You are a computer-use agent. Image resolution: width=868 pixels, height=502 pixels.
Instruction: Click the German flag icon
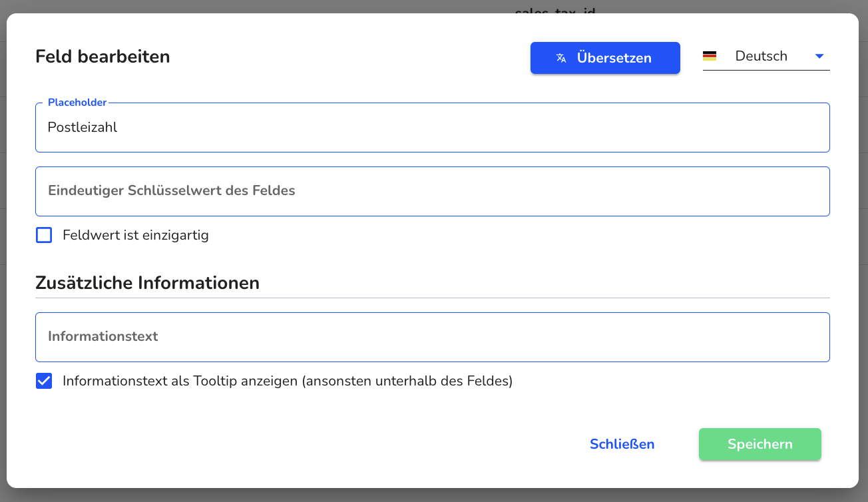click(x=710, y=57)
